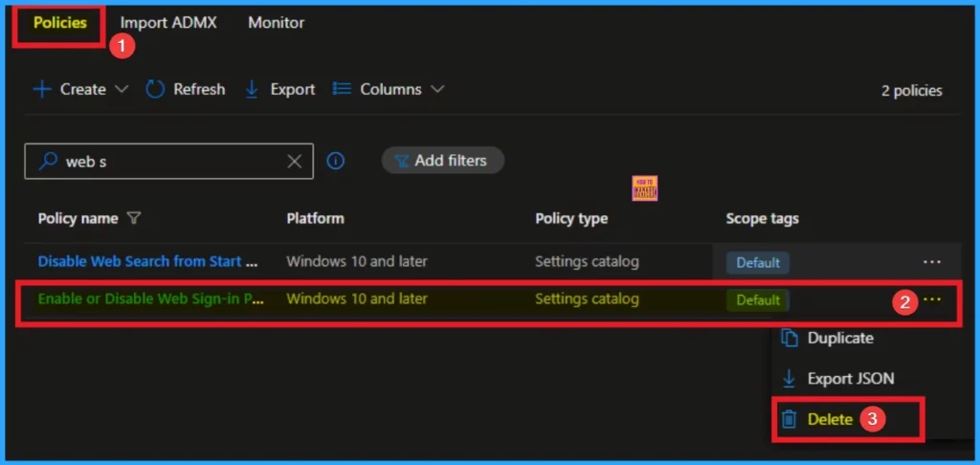Click the '2 policies' count text

[911, 91]
